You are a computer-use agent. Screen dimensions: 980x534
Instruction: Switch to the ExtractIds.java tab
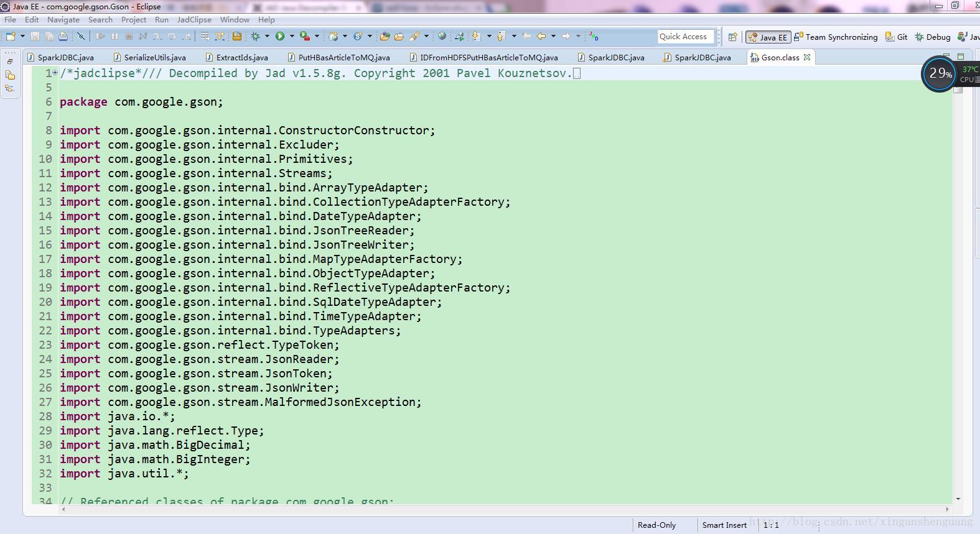[236, 57]
